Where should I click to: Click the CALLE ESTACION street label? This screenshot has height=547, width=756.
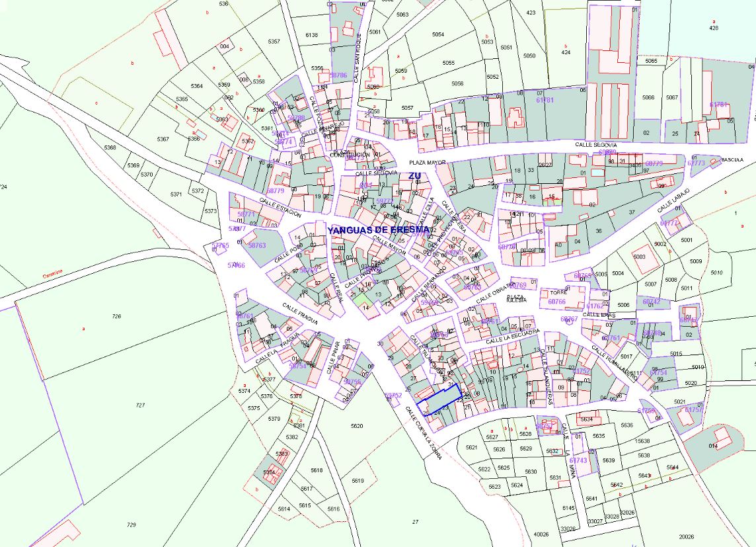tap(280, 208)
